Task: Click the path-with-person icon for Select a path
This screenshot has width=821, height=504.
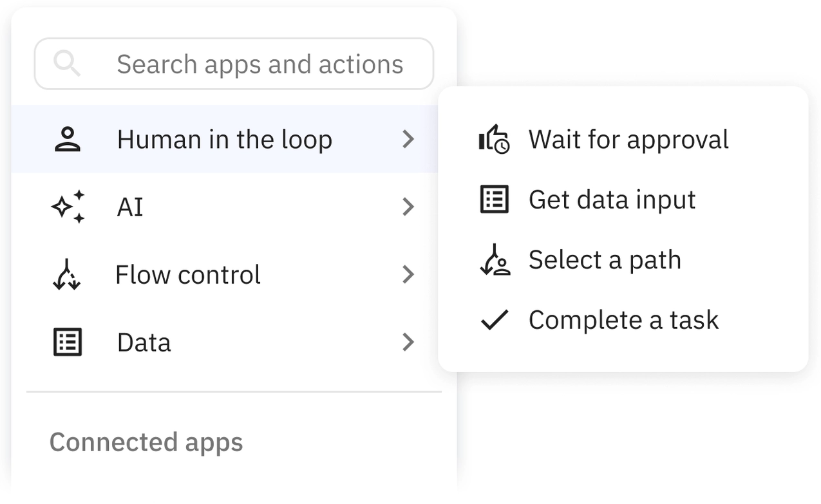Action: pos(495,260)
